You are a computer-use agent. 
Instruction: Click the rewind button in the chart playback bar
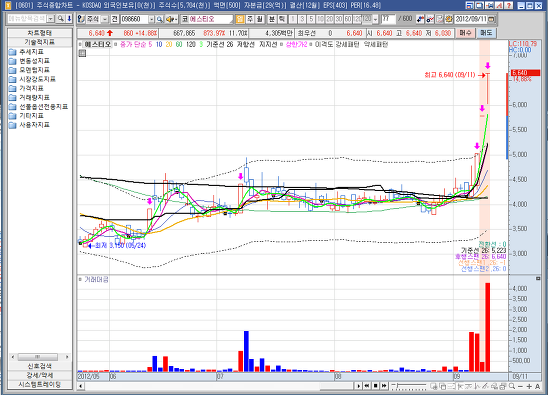click(367, 386)
